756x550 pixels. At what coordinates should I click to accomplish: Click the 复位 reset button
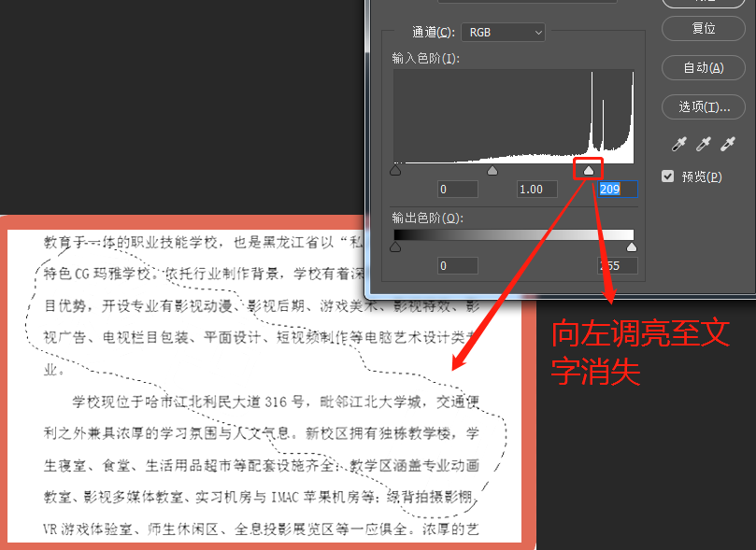pyautogui.click(x=704, y=28)
